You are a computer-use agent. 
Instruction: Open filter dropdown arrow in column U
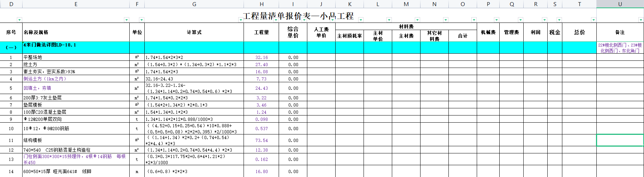tap(641, 20)
